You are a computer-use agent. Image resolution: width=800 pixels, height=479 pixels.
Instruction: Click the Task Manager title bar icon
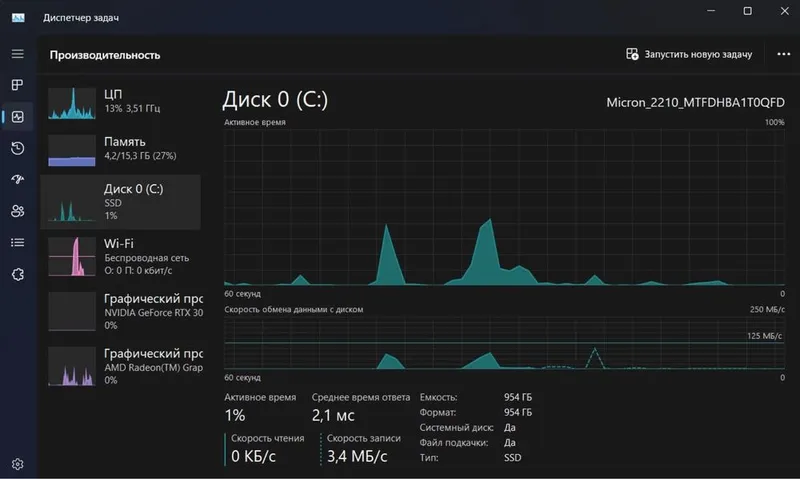[18, 17]
